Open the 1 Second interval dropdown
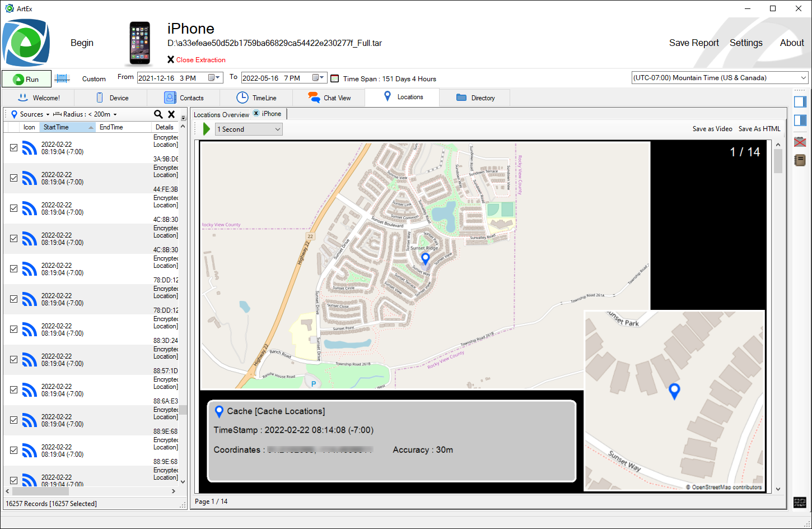 249,129
